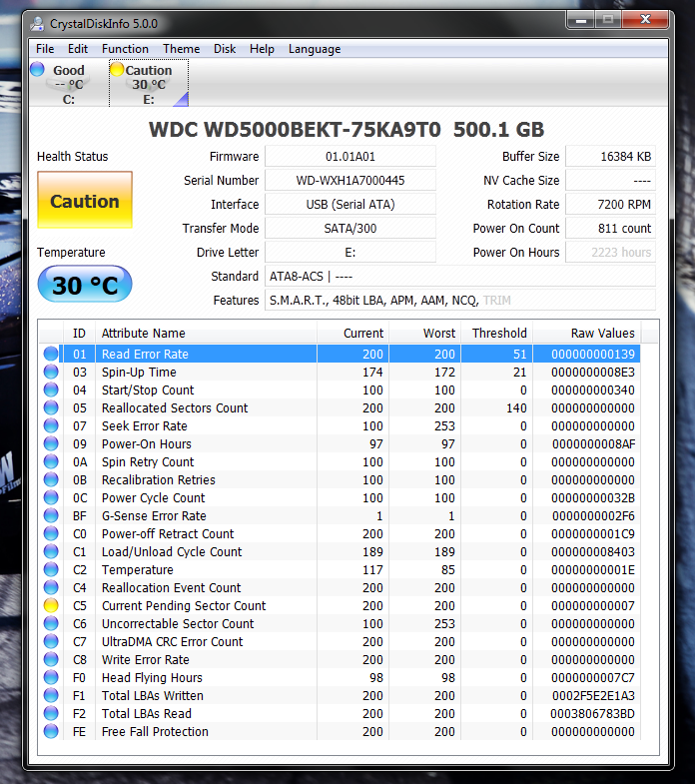Click the CrystalDiskInfo title bar app icon
695x784 pixels.
37,24
